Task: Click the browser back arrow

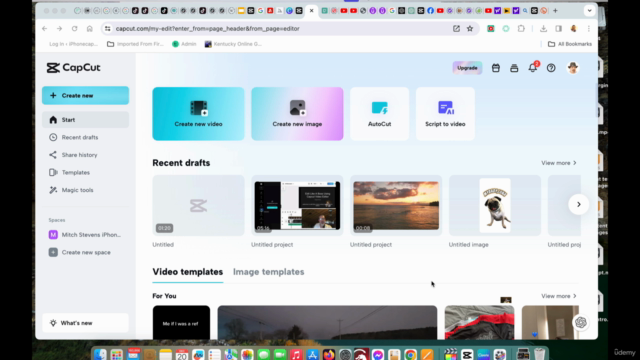Action: pos(44,29)
